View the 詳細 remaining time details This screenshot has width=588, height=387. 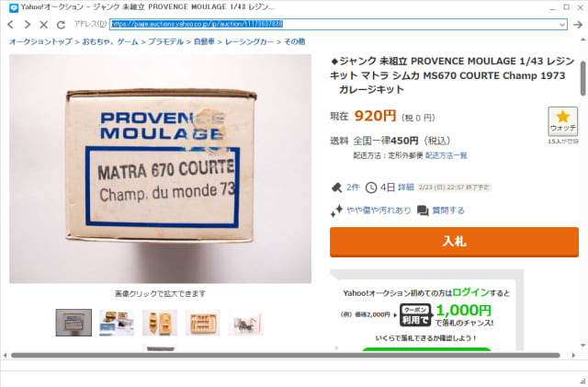[406, 187]
